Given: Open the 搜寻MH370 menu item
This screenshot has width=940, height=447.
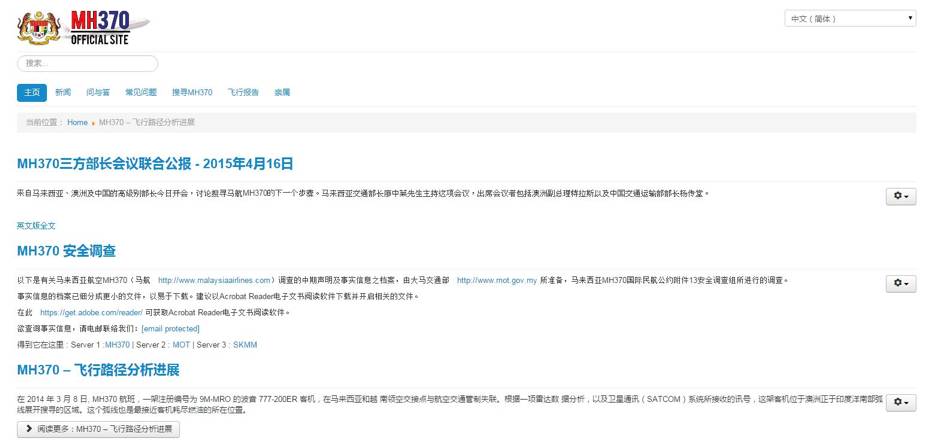Looking at the screenshot, I should coord(192,92).
